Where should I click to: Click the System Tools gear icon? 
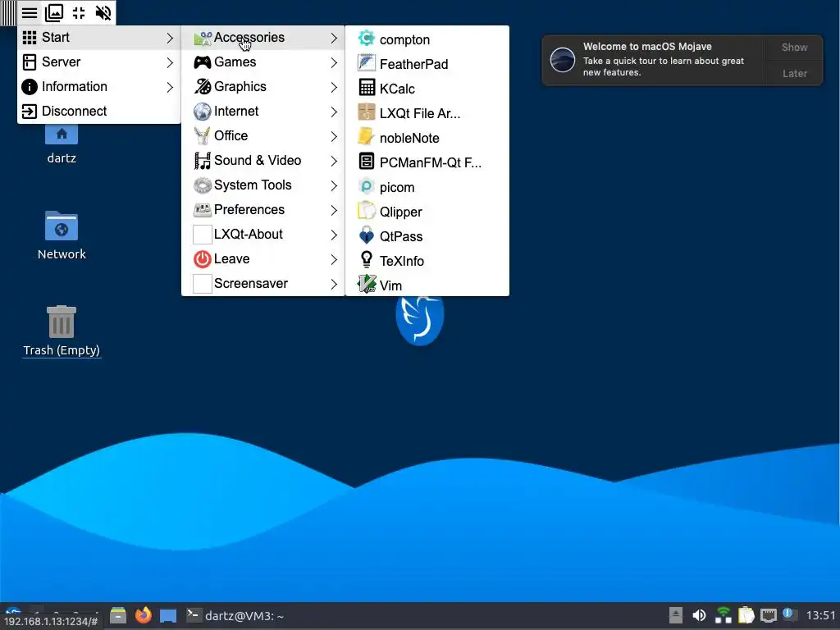203,185
